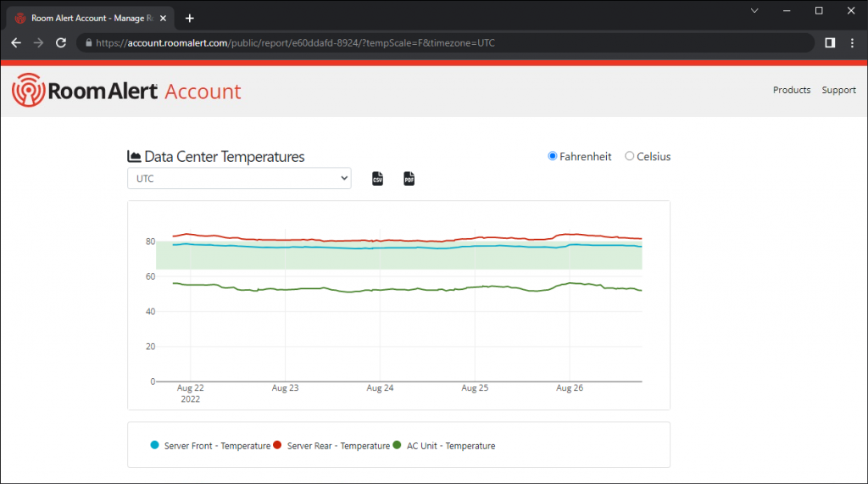Click the red Server Rear legend dot
The width and height of the screenshot is (868, 484).
pos(278,445)
